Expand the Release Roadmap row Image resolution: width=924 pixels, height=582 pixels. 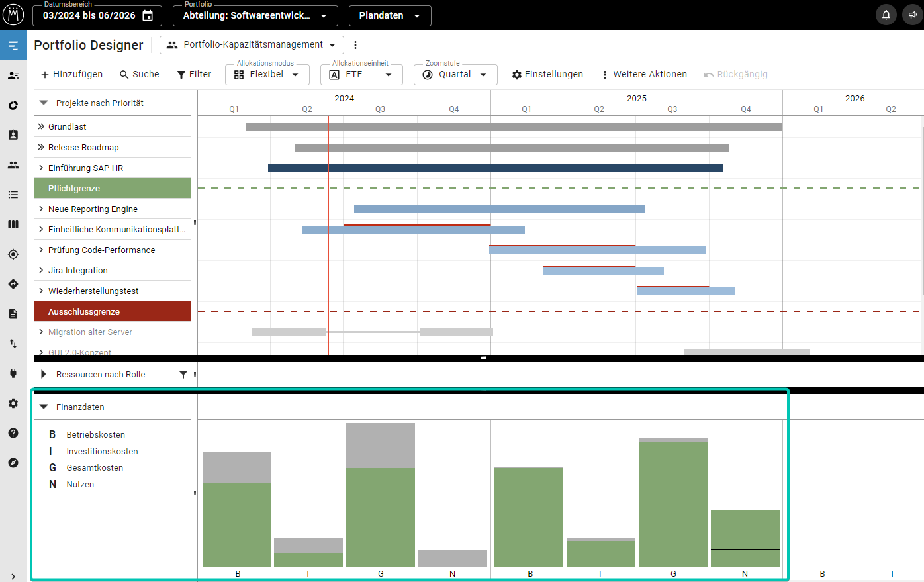(x=41, y=147)
